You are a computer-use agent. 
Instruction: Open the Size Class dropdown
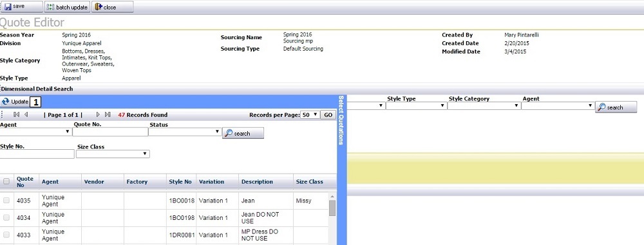[x=113, y=154]
